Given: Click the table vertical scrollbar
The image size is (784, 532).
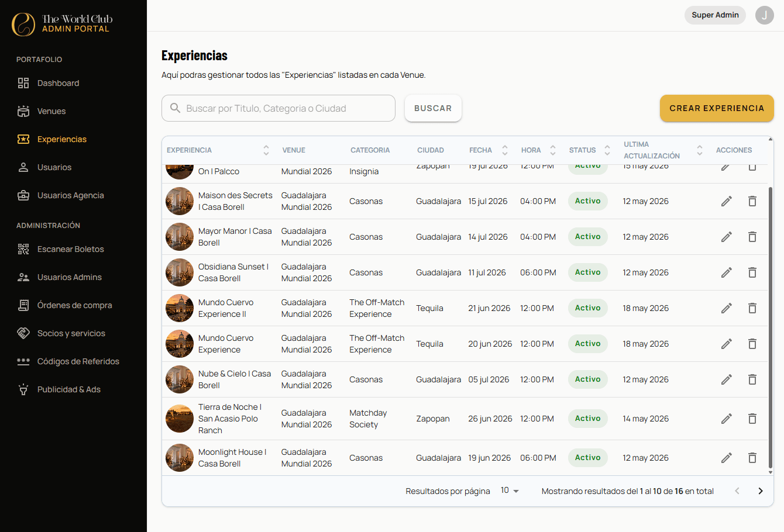Looking at the screenshot, I should click(x=771, y=327).
